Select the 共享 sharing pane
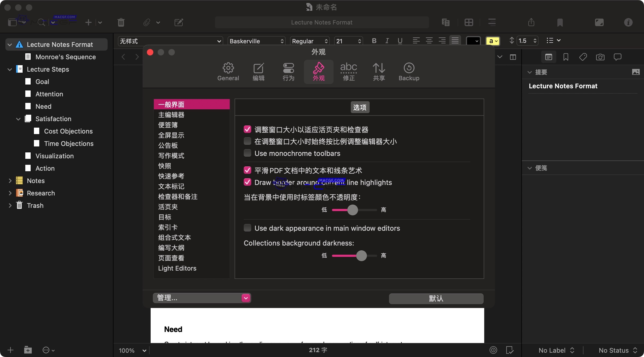Screen dimensions: 644x357 pos(379,71)
